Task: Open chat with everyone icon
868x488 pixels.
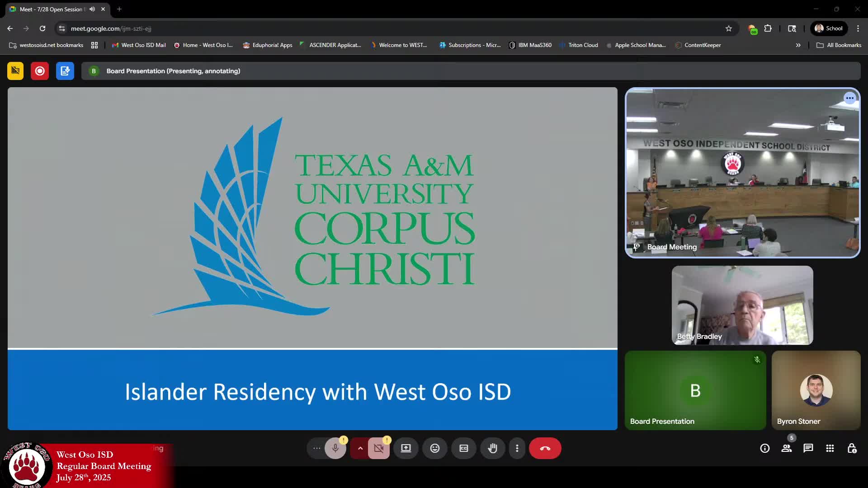Action: click(808, 448)
